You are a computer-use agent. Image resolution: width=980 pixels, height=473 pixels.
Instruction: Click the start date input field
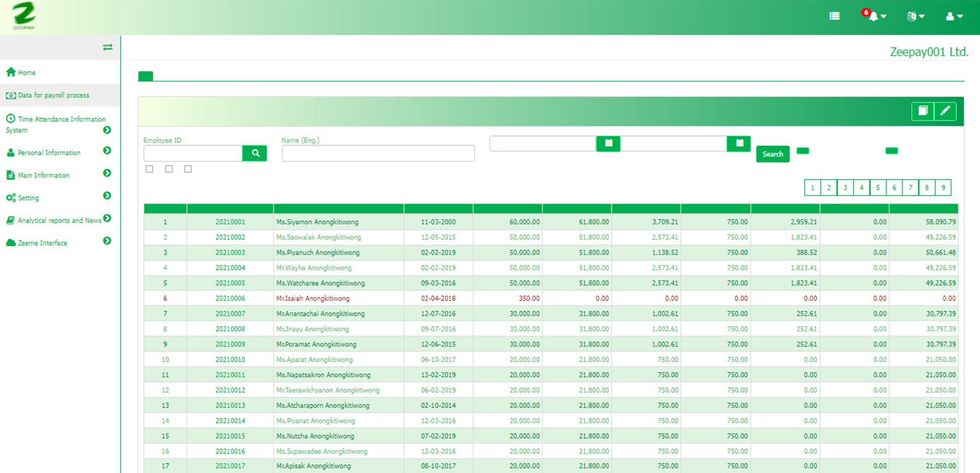point(543,143)
